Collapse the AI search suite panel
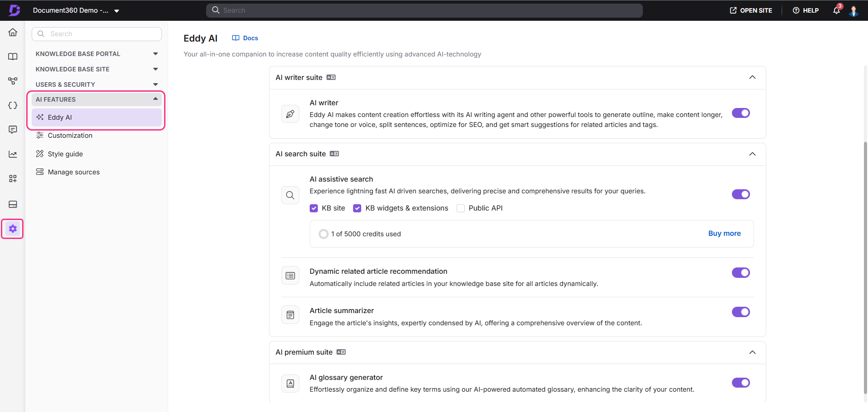Viewport: 868px width, 412px height. pos(752,154)
